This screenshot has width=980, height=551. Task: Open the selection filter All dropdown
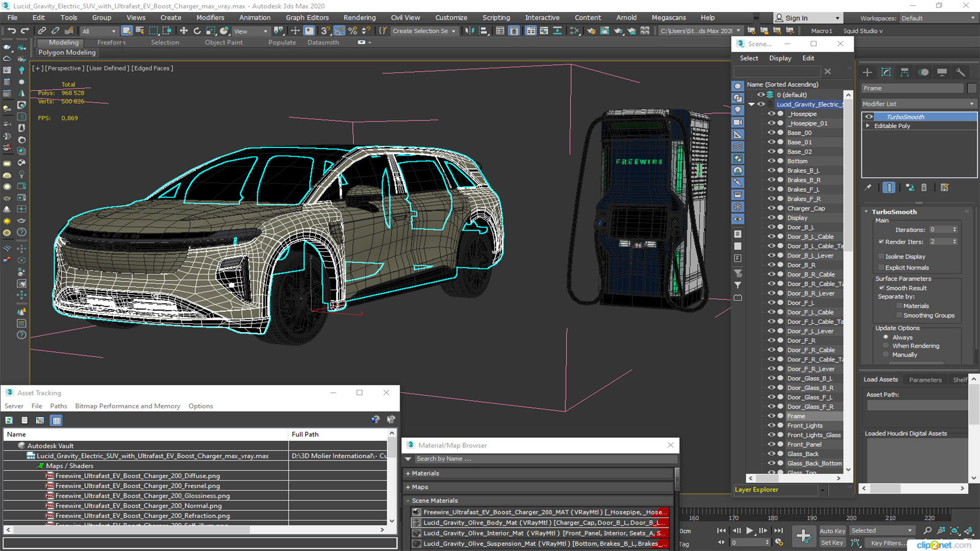coord(99,31)
